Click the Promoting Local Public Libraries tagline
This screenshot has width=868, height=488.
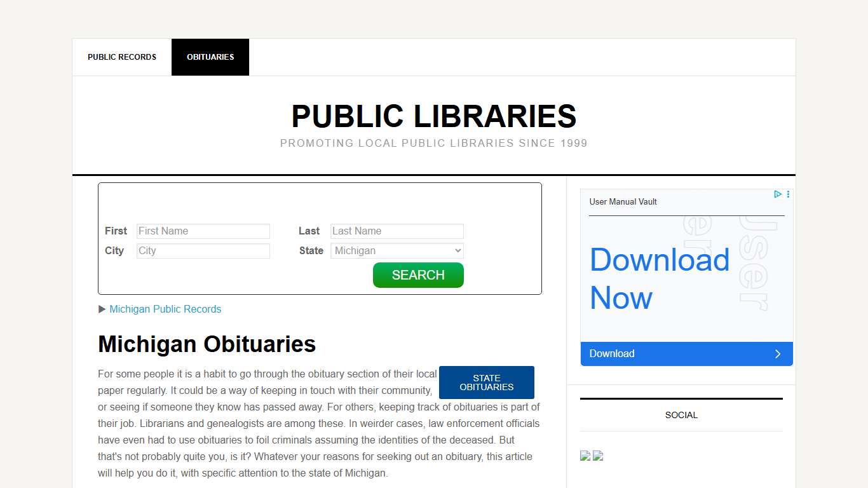pyautogui.click(x=433, y=144)
